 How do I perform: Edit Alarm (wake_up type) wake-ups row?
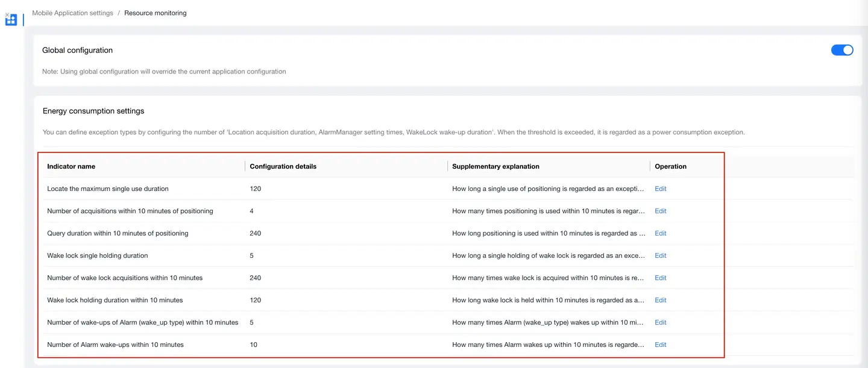(x=660, y=322)
